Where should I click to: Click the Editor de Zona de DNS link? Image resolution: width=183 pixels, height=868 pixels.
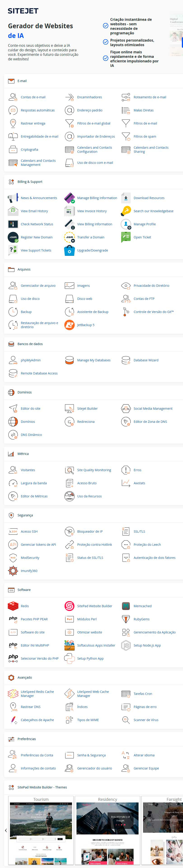coord(150,421)
